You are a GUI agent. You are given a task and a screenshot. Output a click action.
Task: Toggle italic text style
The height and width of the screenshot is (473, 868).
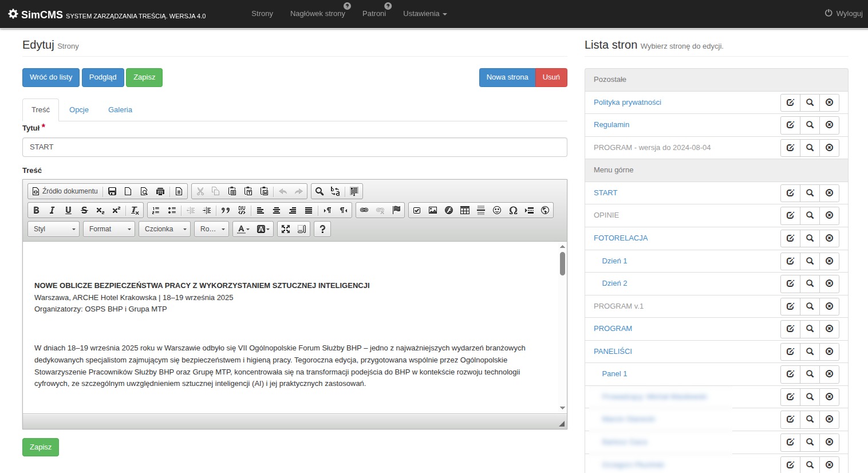[52, 210]
